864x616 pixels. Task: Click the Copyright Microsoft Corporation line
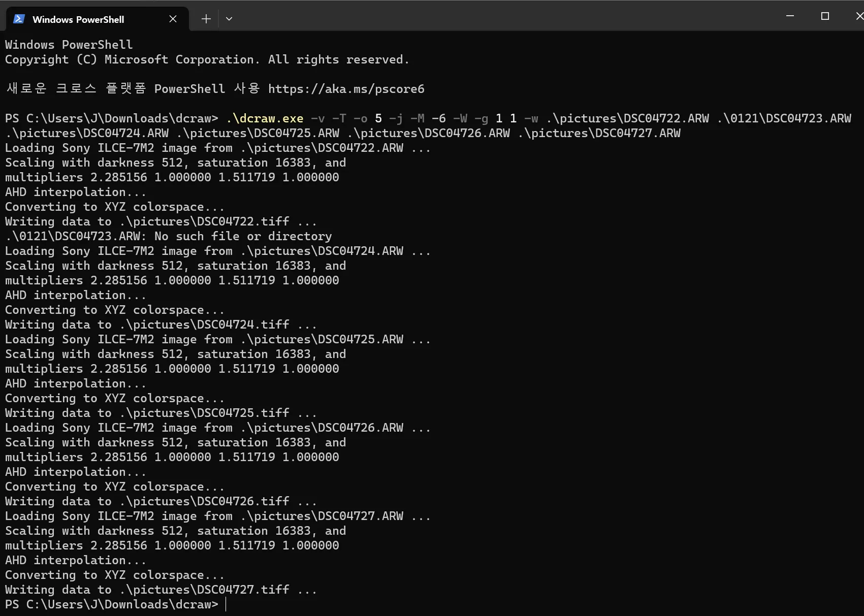[x=207, y=59]
